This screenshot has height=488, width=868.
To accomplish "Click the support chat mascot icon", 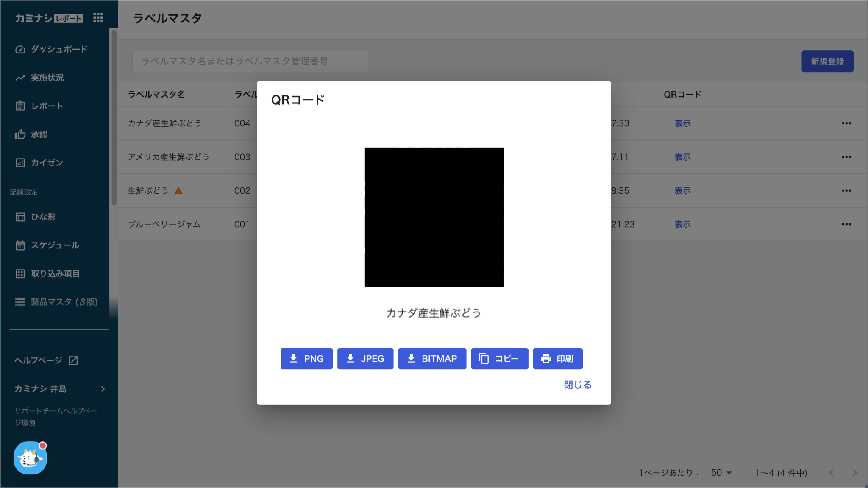I will click(30, 458).
